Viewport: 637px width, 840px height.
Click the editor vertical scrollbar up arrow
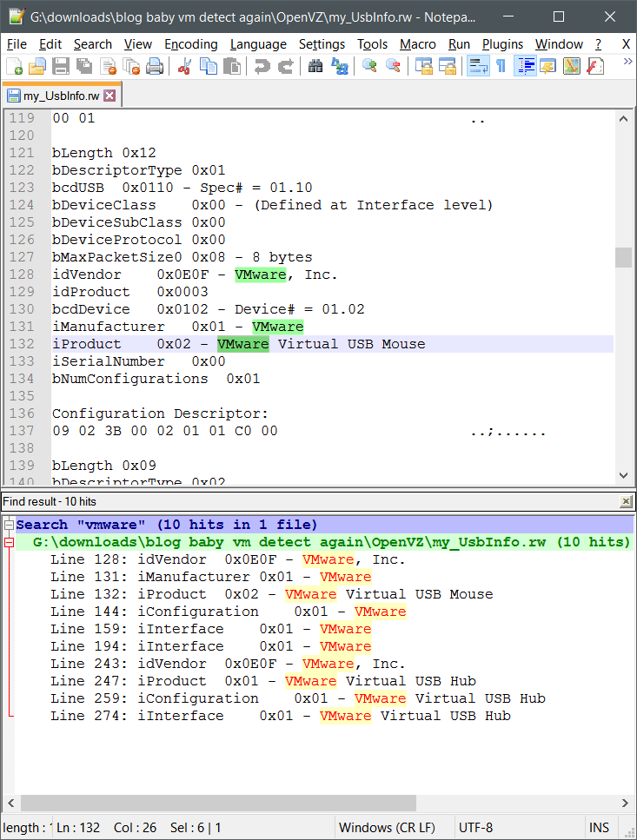623,119
